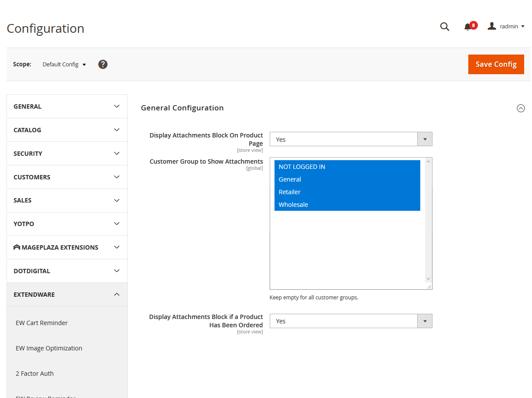Select Wholesale customer group option
Image resolution: width=532 pixels, height=398 pixels.
click(x=347, y=205)
